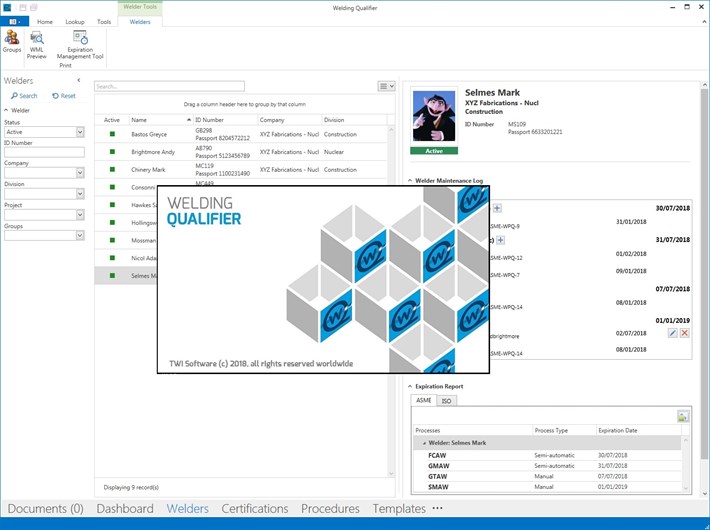Screen dimensions: 710x530
Task: Sort by Expiration Date column header
Action: click(639, 430)
